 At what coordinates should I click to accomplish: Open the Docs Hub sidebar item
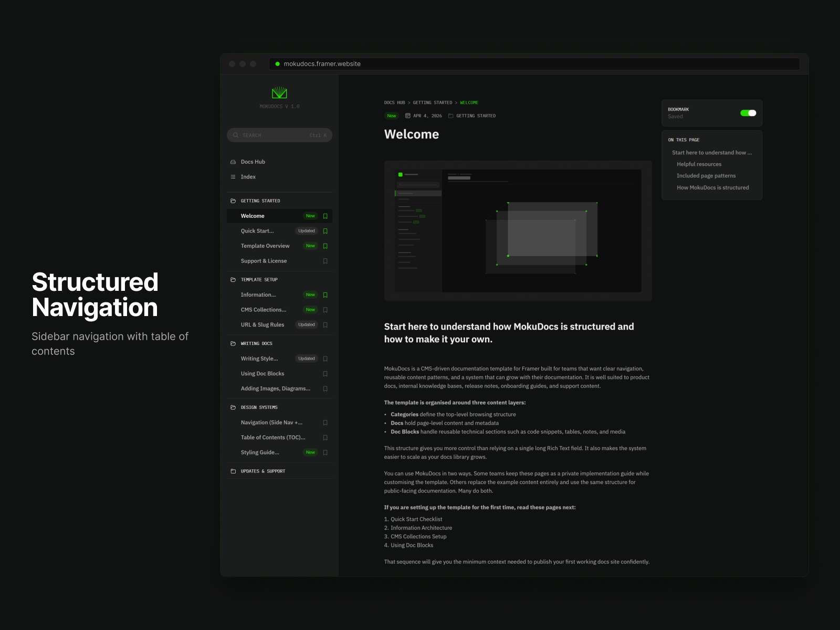click(279, 162)
